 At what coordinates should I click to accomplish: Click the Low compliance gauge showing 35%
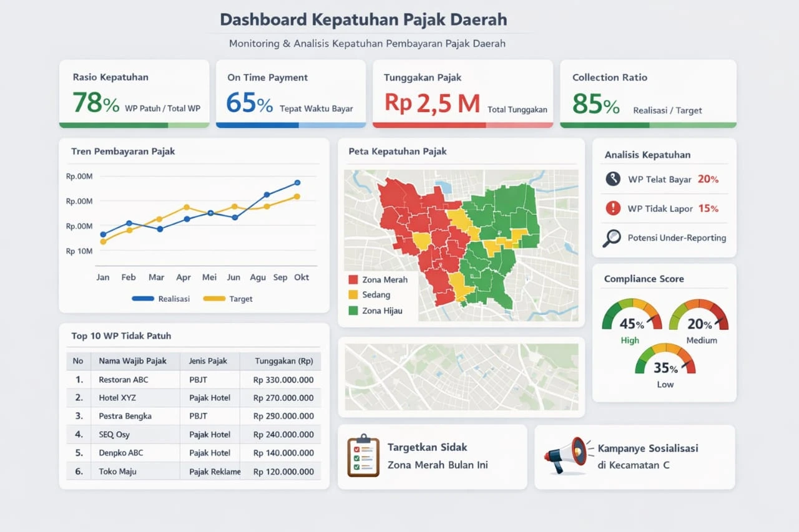(664, 360)
